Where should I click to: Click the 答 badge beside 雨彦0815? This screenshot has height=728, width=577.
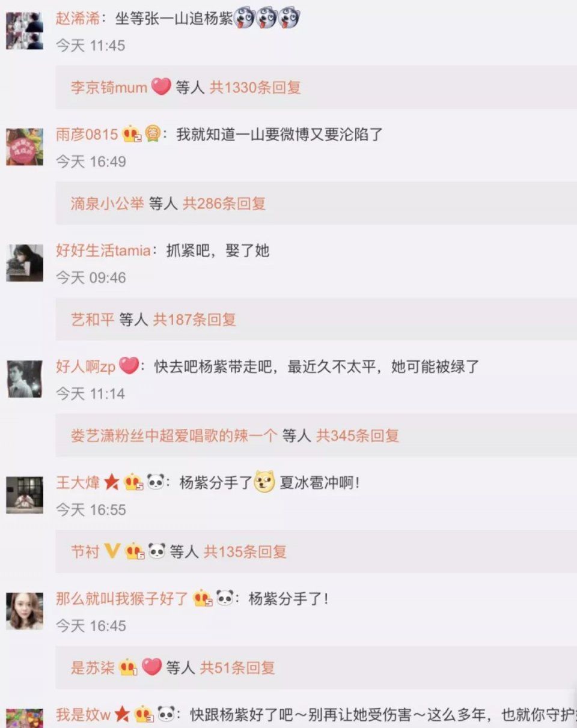tap(153, 135)
